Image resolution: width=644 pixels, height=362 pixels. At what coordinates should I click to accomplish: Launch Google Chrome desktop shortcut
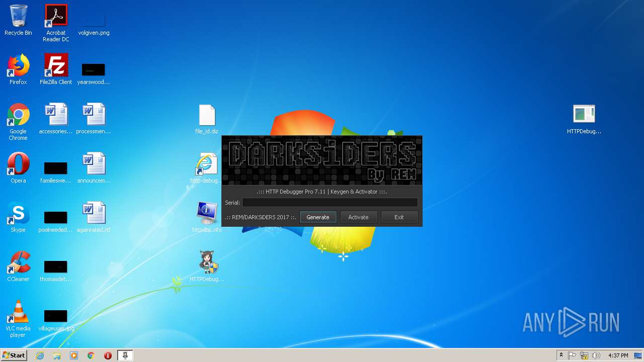(18, 122)
